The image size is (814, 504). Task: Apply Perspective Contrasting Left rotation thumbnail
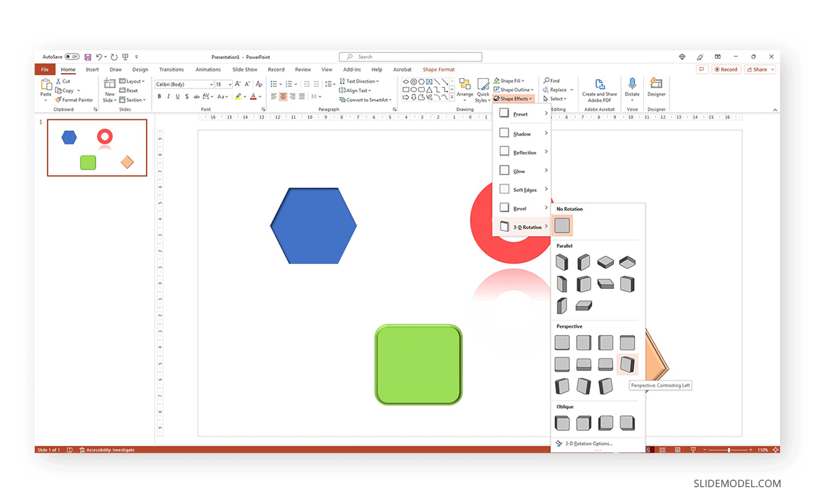tap(627, 364)
